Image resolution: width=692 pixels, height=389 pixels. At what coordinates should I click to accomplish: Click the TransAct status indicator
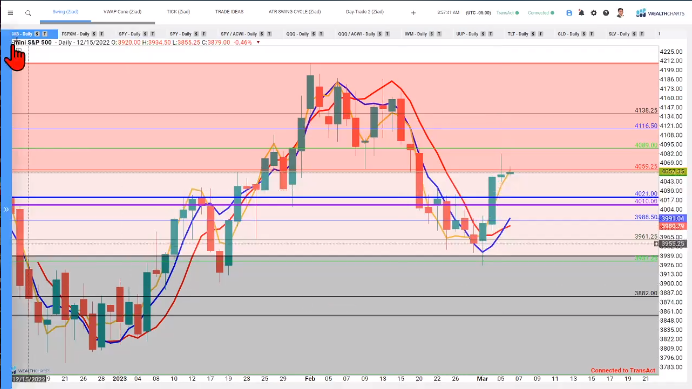click(508, 13)
